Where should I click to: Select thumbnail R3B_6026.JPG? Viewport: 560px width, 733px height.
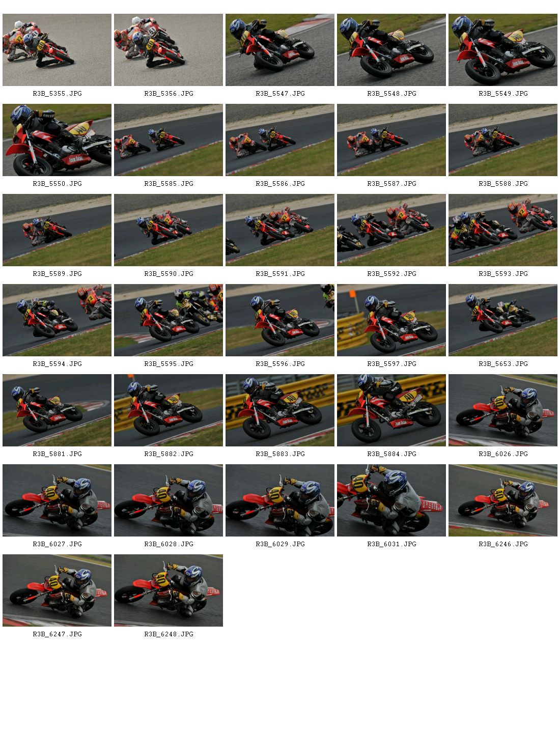click(503, 410)
